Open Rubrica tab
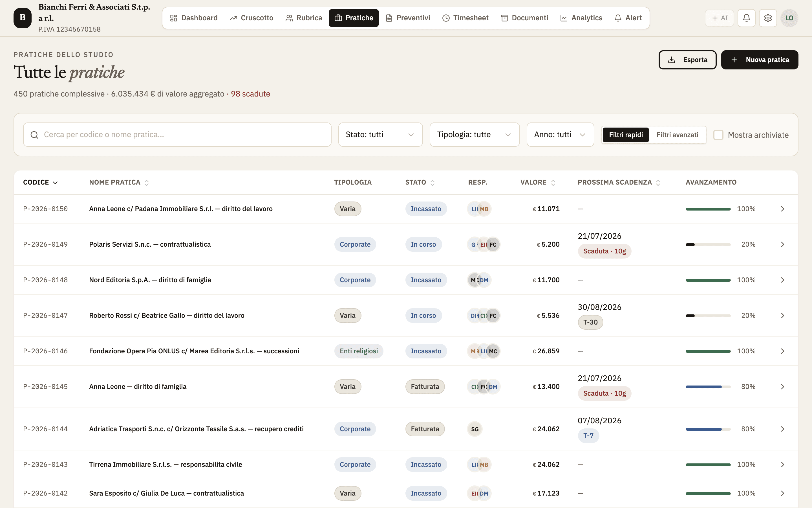Image resolution: width=812 pixels, height=508 pixels. tap(304, 18)
